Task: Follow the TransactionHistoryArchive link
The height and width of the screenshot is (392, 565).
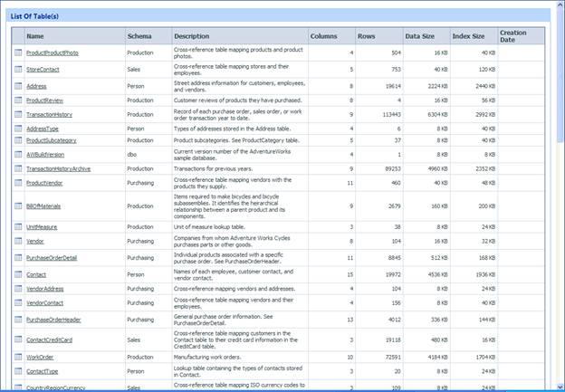Action: coord(58,169)
